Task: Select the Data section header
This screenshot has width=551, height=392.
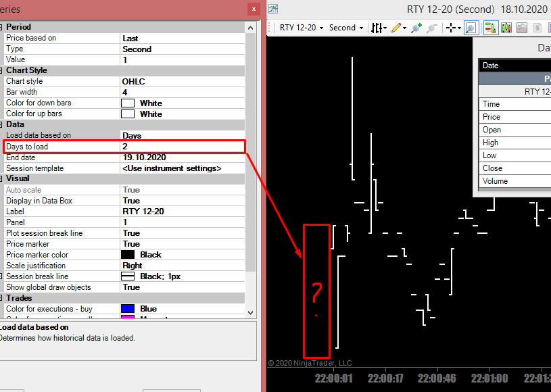Action: coord(122,124)
